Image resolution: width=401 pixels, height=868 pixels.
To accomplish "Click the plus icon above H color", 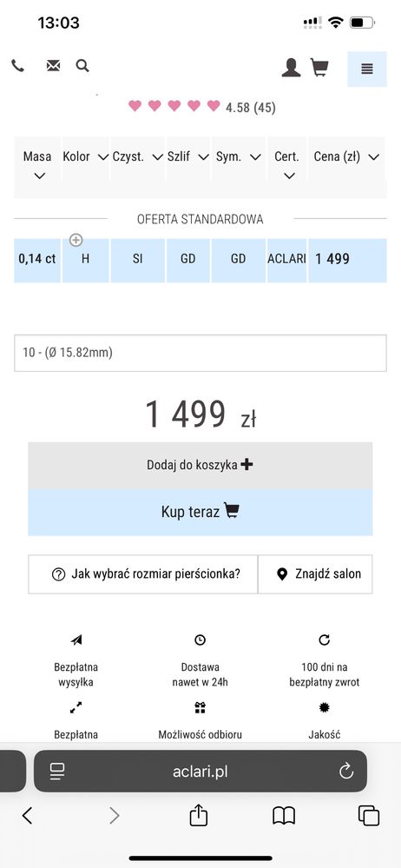I will point(76,240).
